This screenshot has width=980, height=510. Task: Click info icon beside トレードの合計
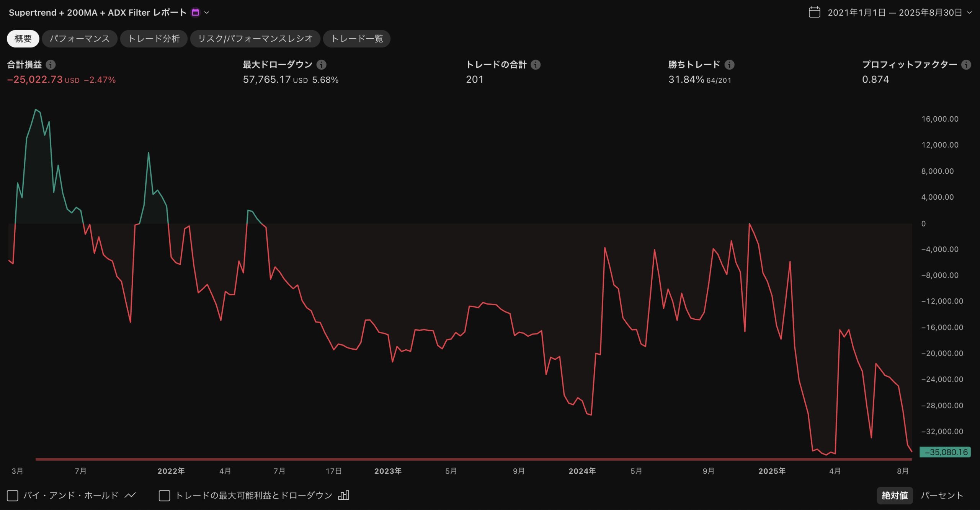(x=536, y=65)
